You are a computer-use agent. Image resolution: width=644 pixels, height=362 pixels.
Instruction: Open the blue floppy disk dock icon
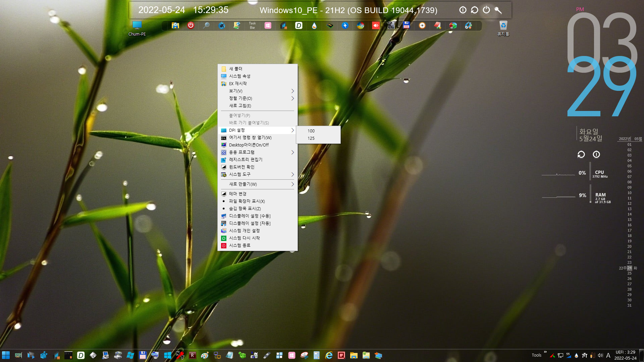pos(406,25)
